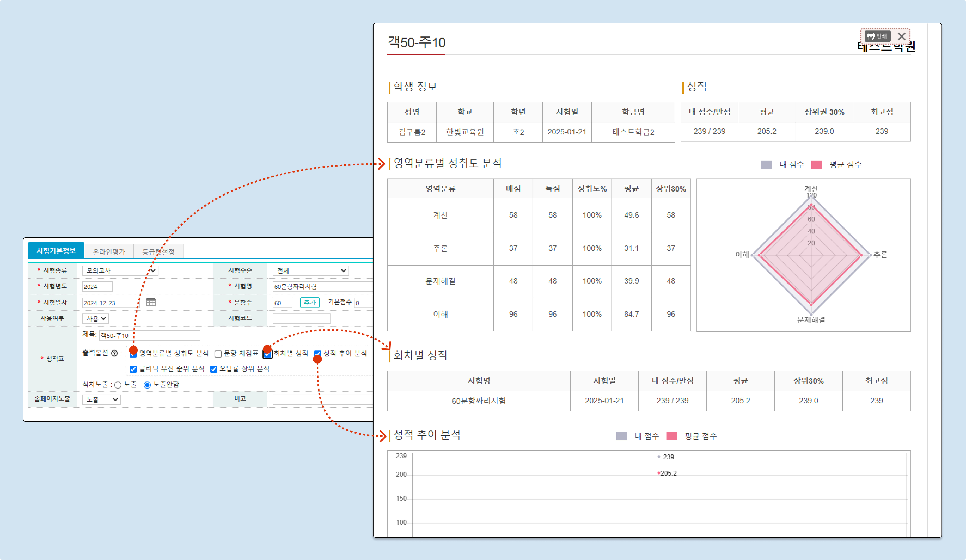This screenshot has width=966, height=560.
Task: Close the report popup with X
Action: click(x=902, y=36)
